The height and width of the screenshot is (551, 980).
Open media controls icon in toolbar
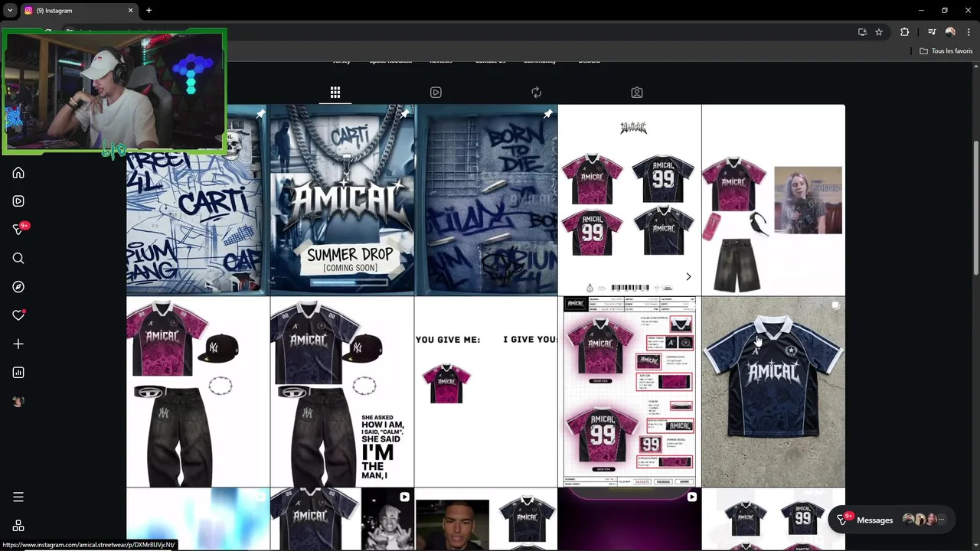coord(932,32)
